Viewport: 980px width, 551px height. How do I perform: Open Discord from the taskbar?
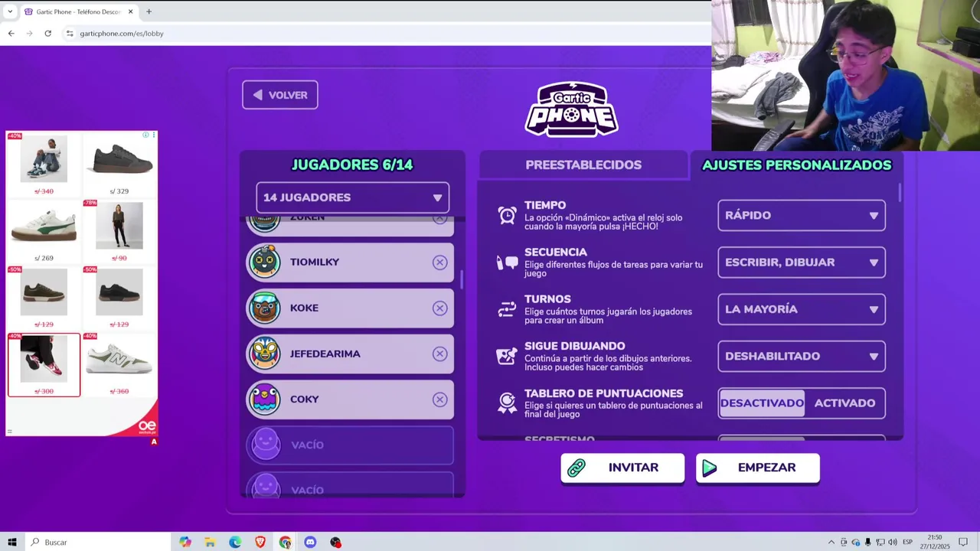[x=310, y=542]
